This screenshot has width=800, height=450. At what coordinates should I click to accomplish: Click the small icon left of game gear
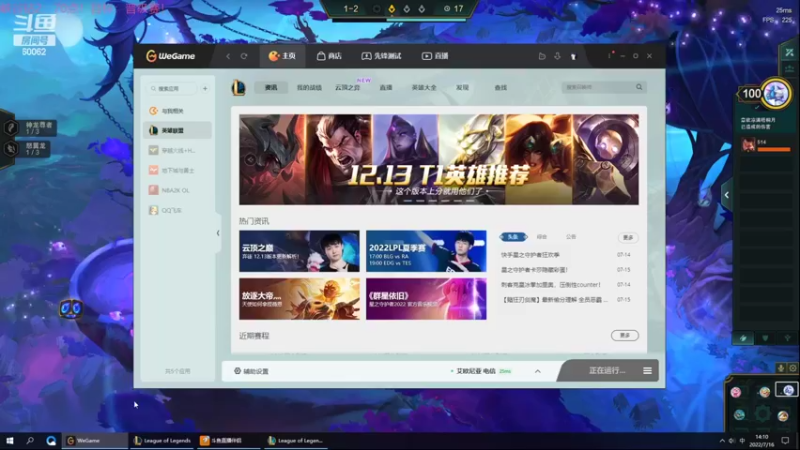tap(781, 368)
